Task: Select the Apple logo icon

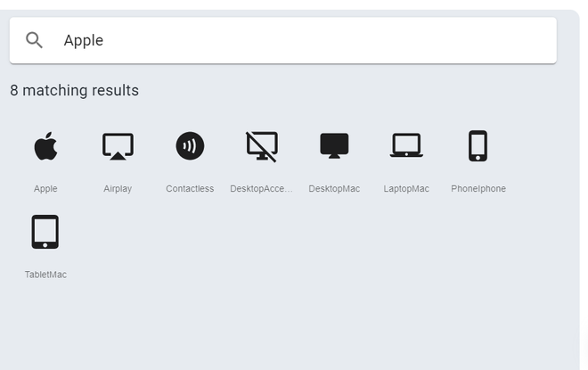Action: click(x=45, y=146)
